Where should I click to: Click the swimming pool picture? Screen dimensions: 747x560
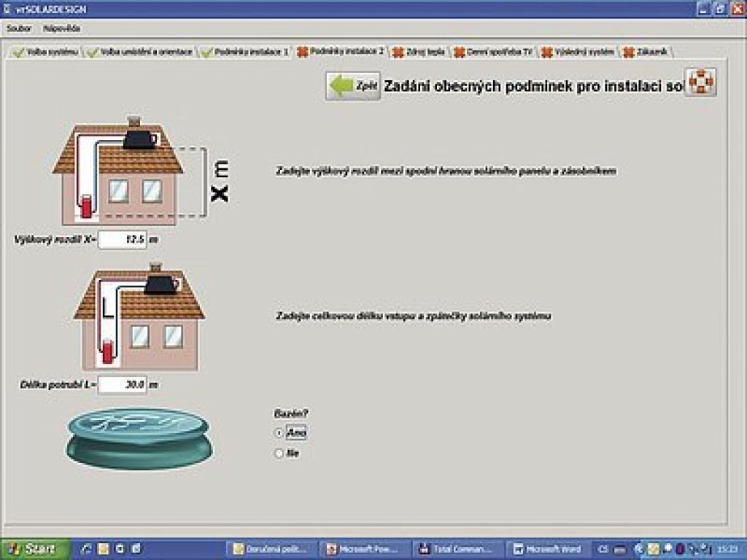pos(139,438)
